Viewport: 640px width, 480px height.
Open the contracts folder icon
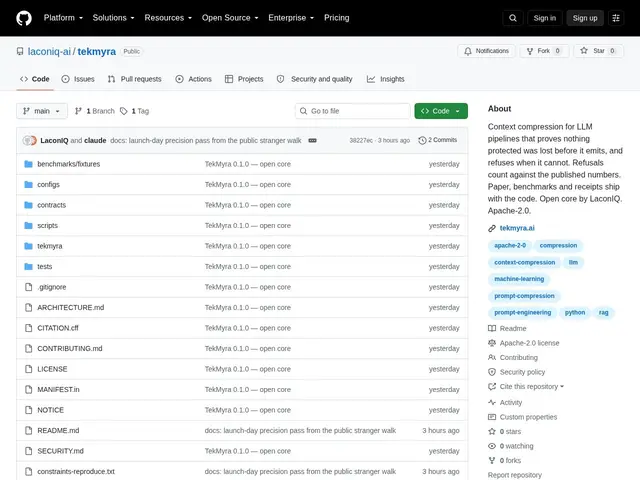click(28, 205)
